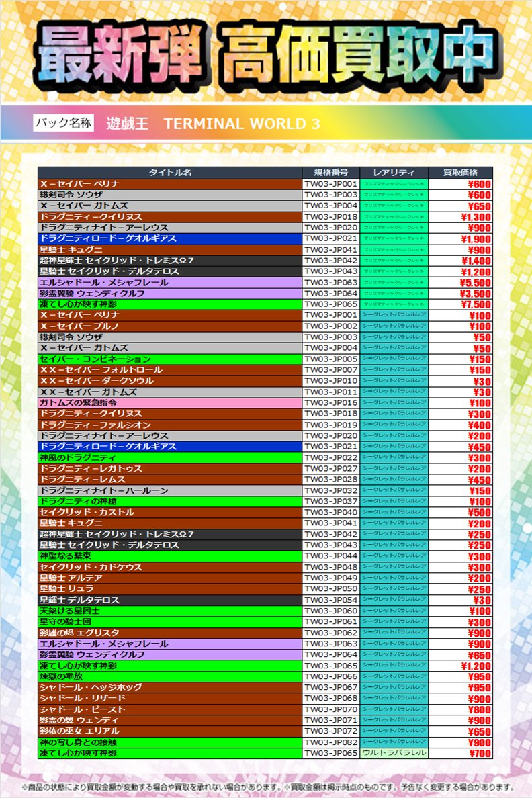Click the ¥650 price in the TW03-JP072 row
The width and height of the screenshot is (532, 798).
point(460,731)
